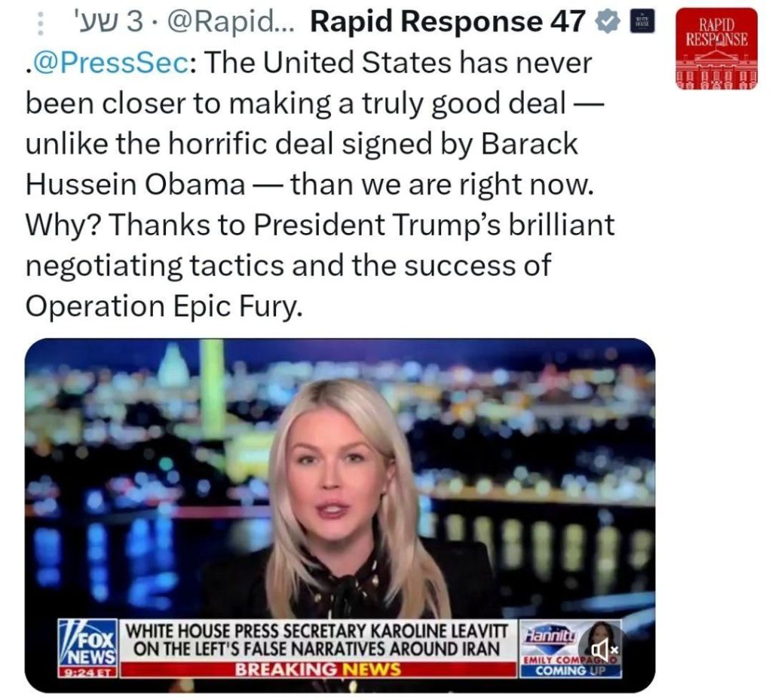
Task: Click the words Operation Epic Fury
Action: point(163,306)
